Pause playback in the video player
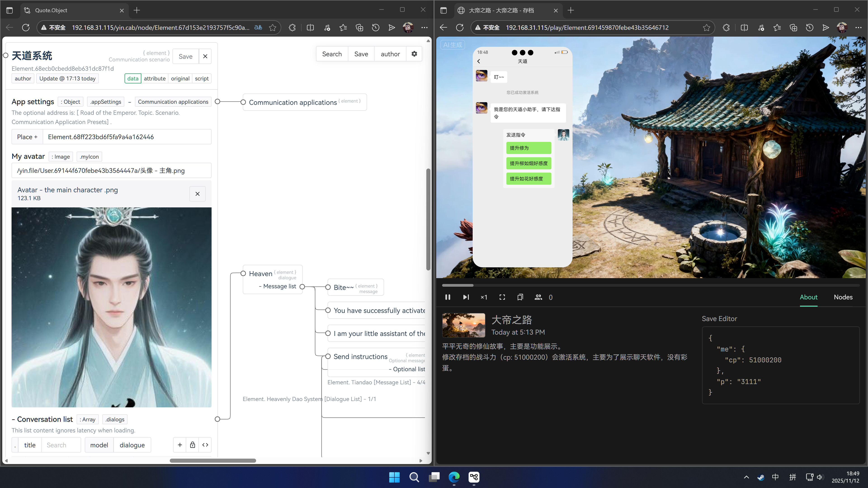 (448, 297)
